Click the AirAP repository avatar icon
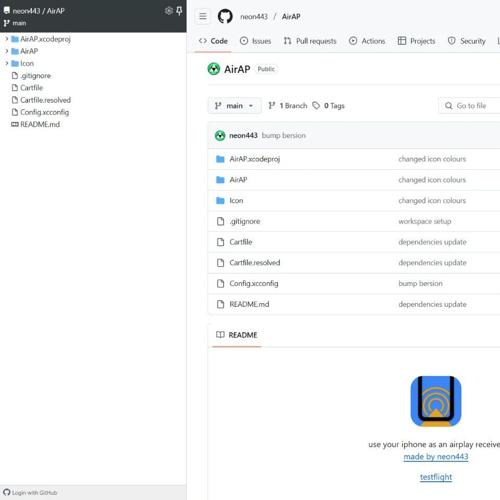The image size is (500, 500). pos(214,69)
